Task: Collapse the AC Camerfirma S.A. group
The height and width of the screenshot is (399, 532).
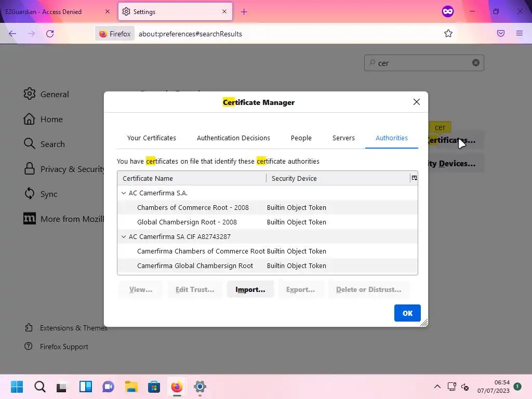Action: pos(124,193)
